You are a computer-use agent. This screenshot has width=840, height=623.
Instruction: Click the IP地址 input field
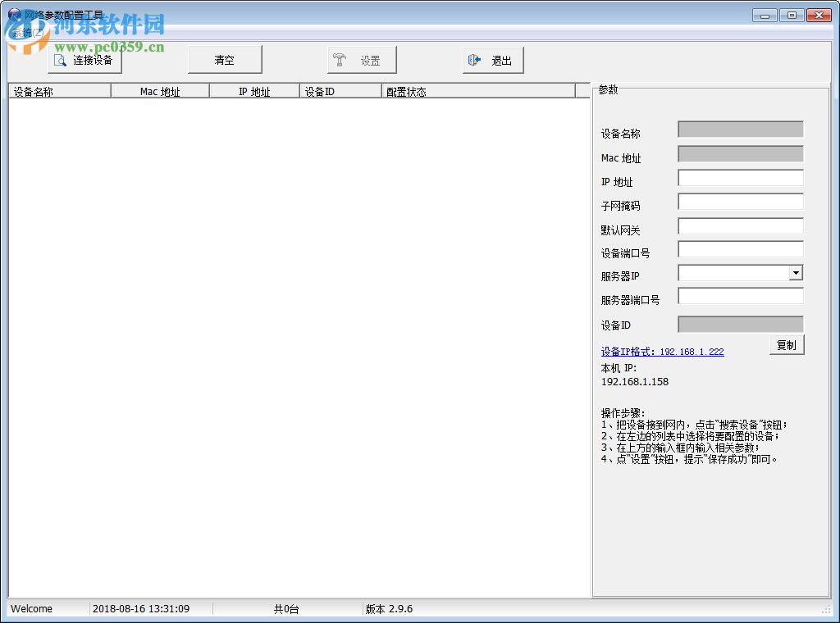pyautogui.click(x=738, y=178)
